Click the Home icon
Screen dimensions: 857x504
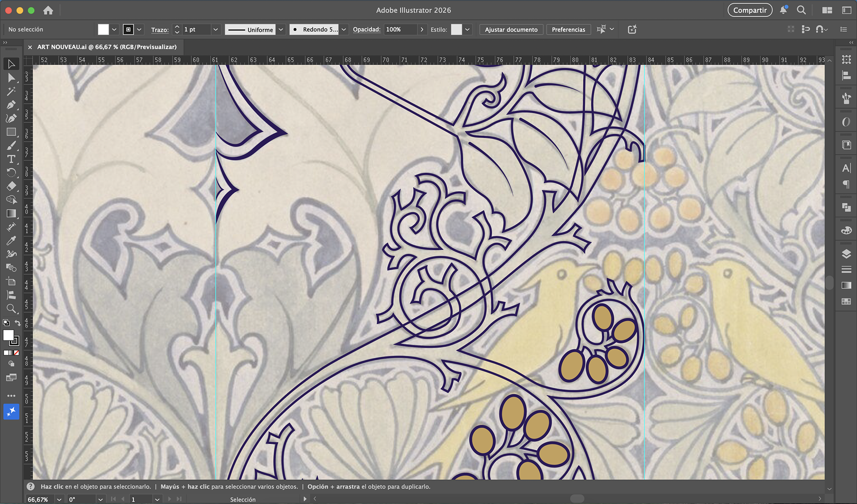click(48, 10)
